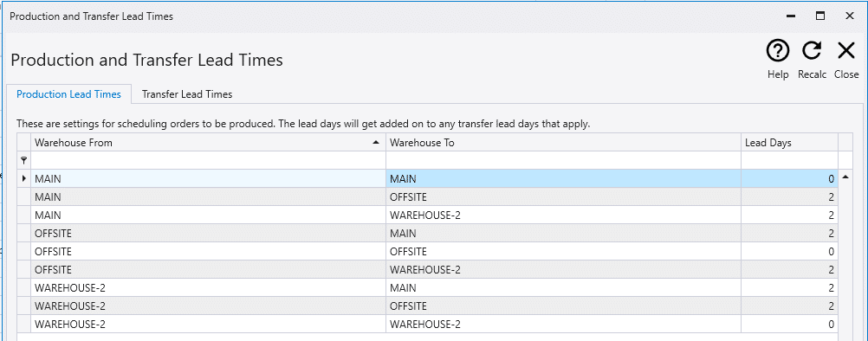Click Warehouse To filter input field

point(564,161)
